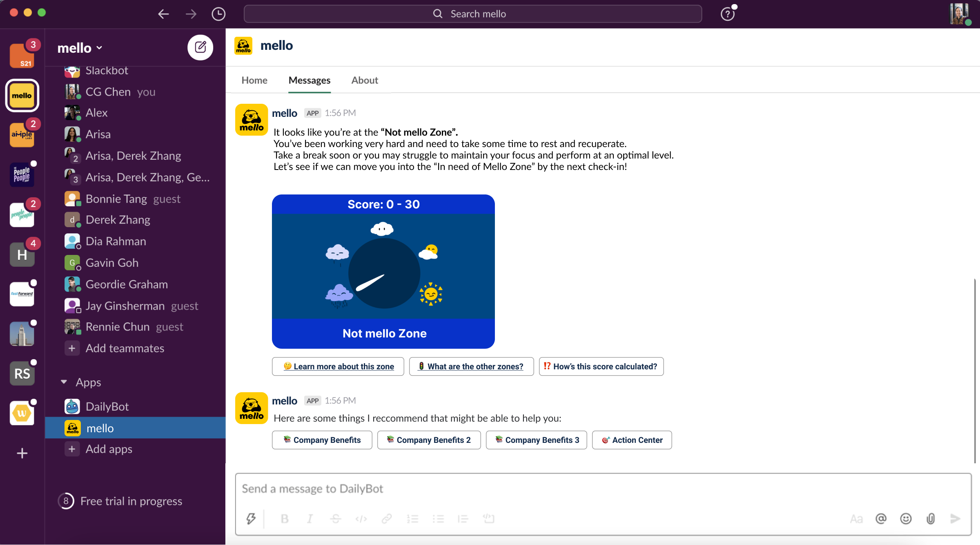Open the Not mello Zone score image
This screenshot has height=545, width=980.
coord(383,271)
